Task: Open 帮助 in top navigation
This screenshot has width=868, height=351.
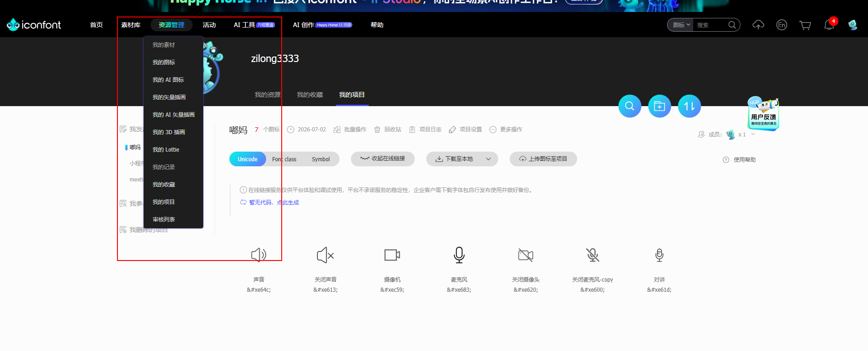Action: 377,25
